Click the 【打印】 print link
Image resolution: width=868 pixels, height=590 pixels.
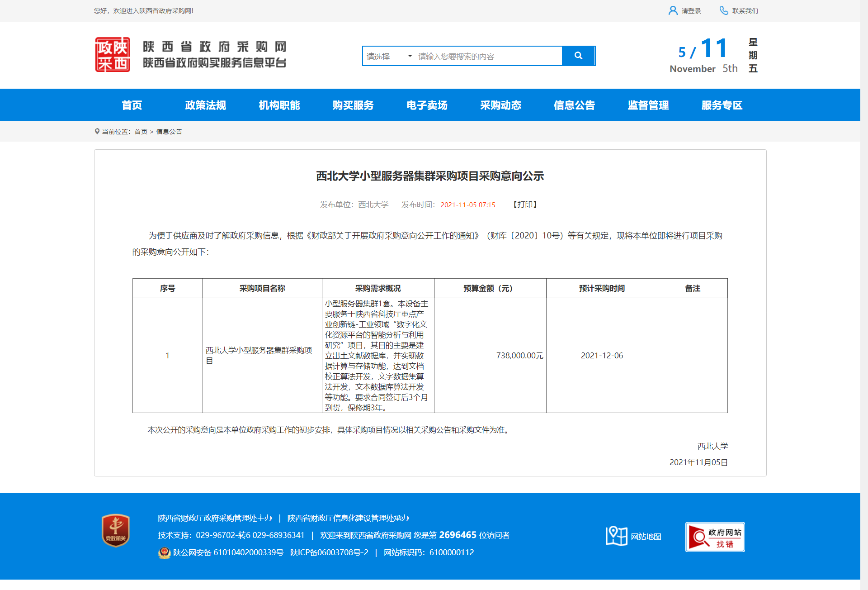(x=525, y=205)
